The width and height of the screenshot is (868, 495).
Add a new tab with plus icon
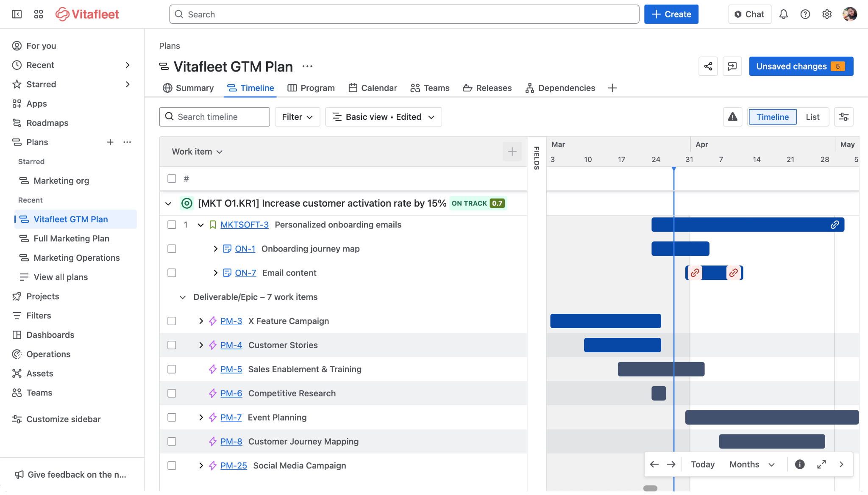612,88
